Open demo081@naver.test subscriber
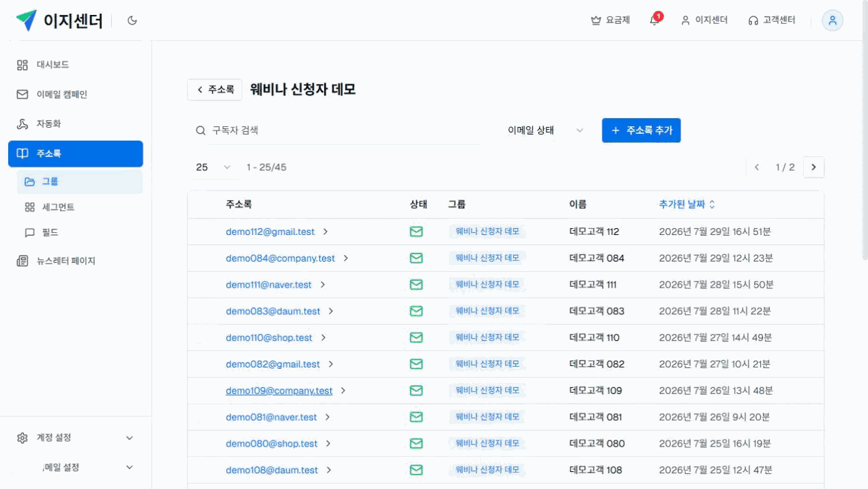This screenshot has height=489, width=868. tap(272, 417)
